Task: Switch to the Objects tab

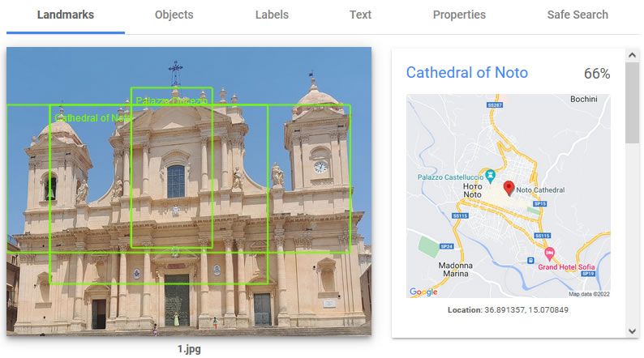Action: [x=174, y=15]
